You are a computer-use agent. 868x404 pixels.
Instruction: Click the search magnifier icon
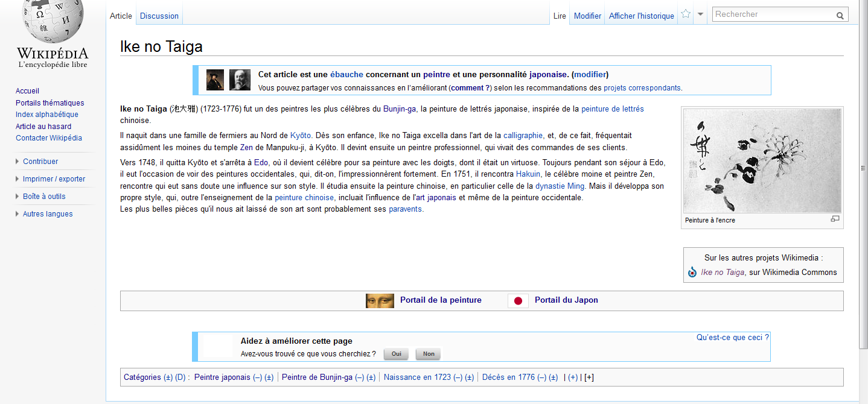click(840, 15)
